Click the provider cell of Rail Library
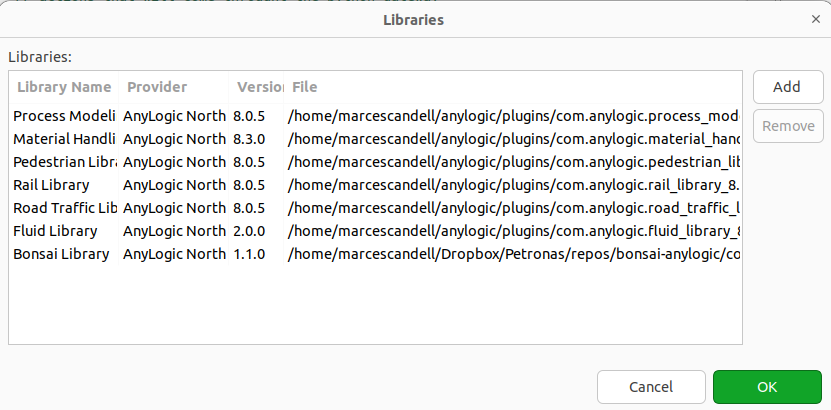The width and height of the screenshot is (831, 410). [x=174, y=185]
